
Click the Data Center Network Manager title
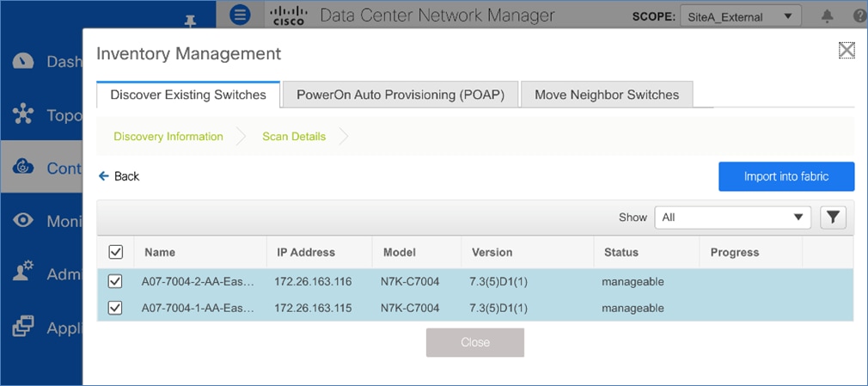coord(437,15)
